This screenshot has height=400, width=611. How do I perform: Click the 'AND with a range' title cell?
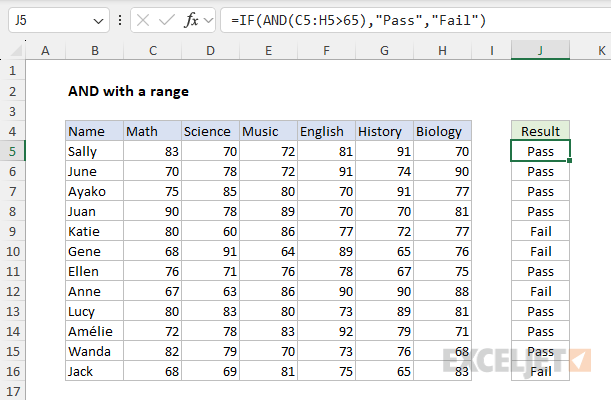click(128, 91)
